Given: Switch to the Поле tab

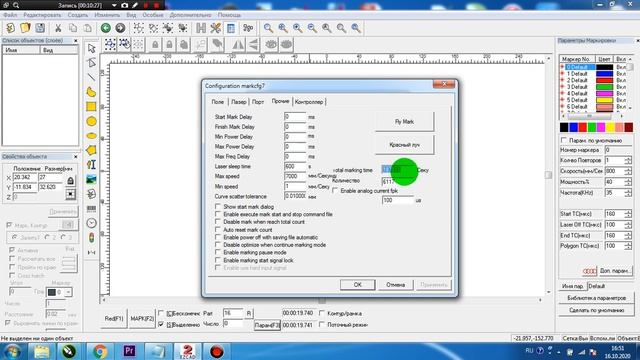Looking at the screenshot, I should (218, 102).
